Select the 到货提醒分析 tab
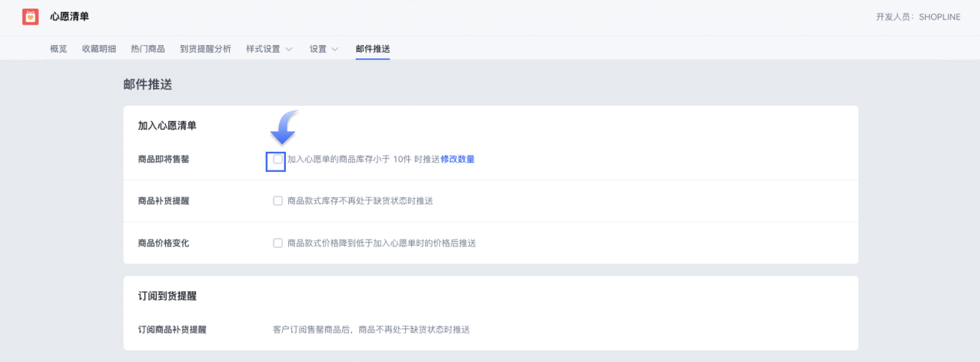This screenshot has width=980, height=362. click(206, 49)
